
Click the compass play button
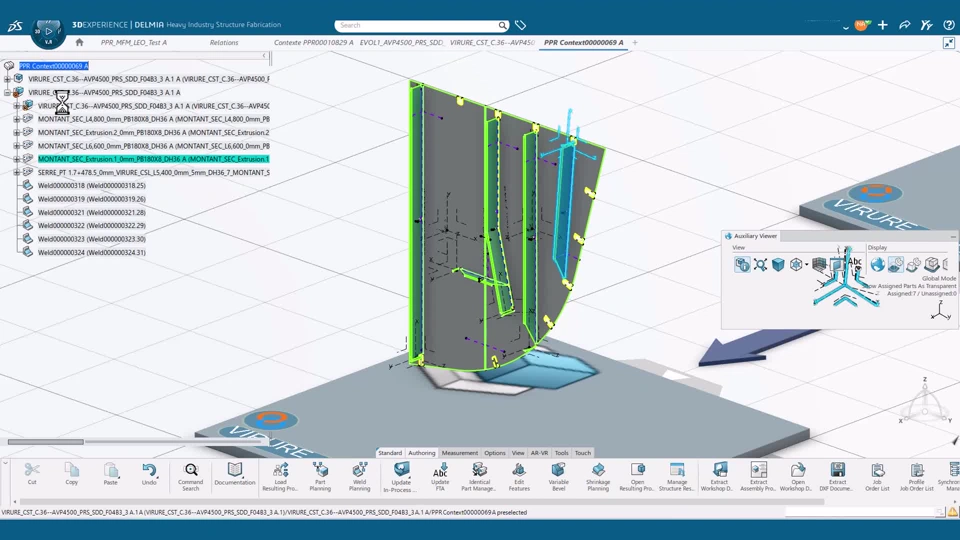pos(48,31)
